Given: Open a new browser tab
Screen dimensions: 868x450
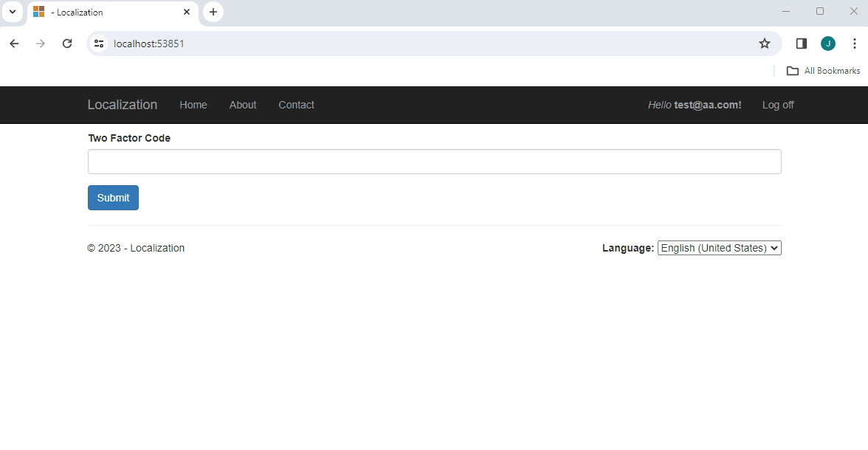Looking at the screenshot, I should pyautogui.click(x=213, y=12).
